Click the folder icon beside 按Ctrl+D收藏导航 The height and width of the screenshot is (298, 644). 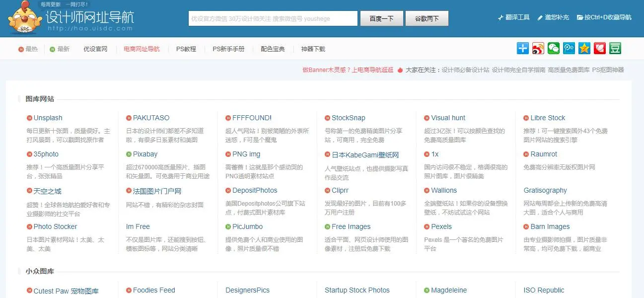(580, 17)
